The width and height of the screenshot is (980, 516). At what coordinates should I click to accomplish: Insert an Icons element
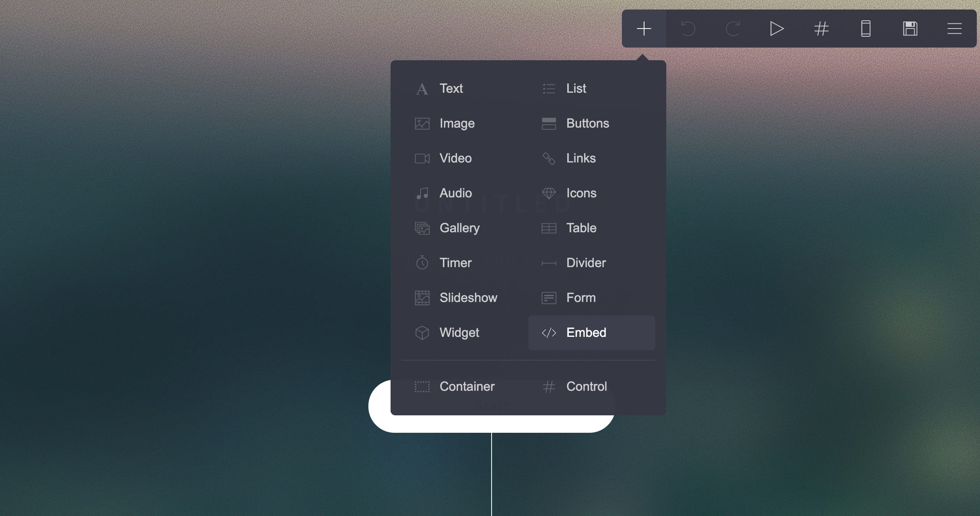[592, 193]
